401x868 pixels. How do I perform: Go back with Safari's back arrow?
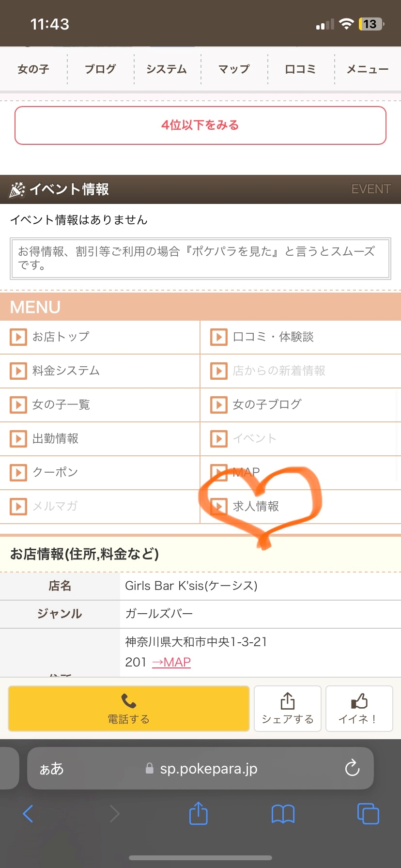28,814
